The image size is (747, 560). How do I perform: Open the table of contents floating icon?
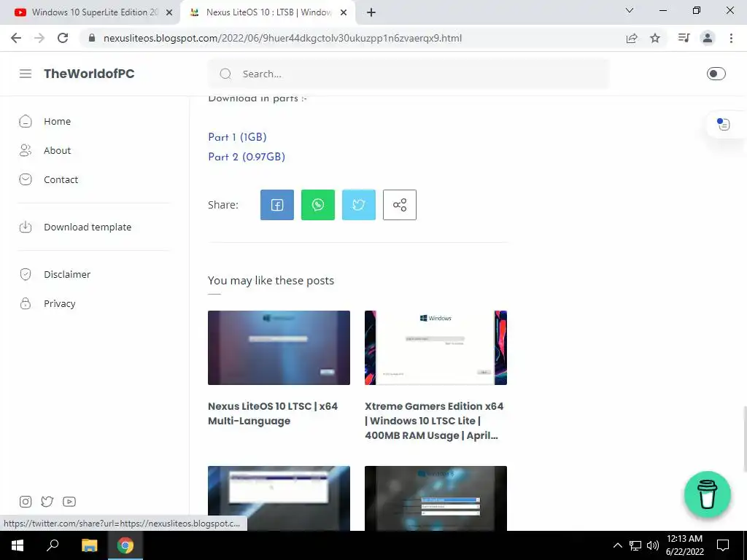pos(723,124)
